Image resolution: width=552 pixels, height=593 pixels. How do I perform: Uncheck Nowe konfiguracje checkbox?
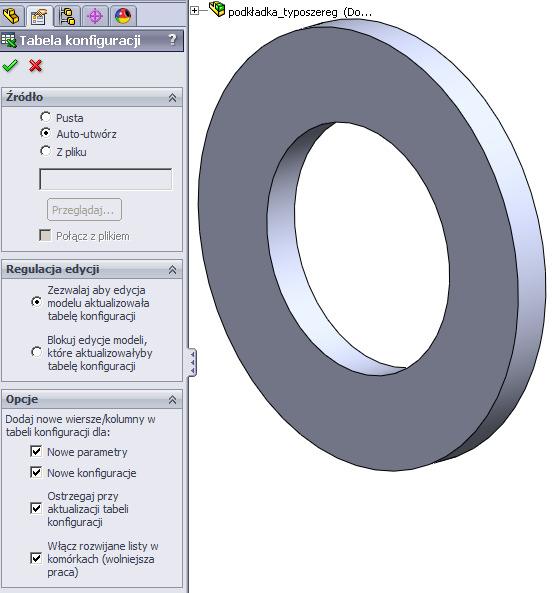tap(36, 472)
